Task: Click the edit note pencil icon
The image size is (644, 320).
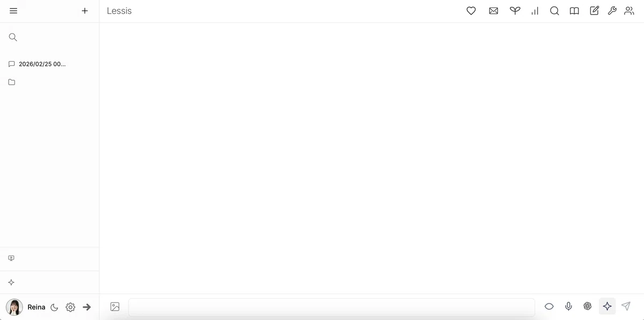Action: pos(594,11)
